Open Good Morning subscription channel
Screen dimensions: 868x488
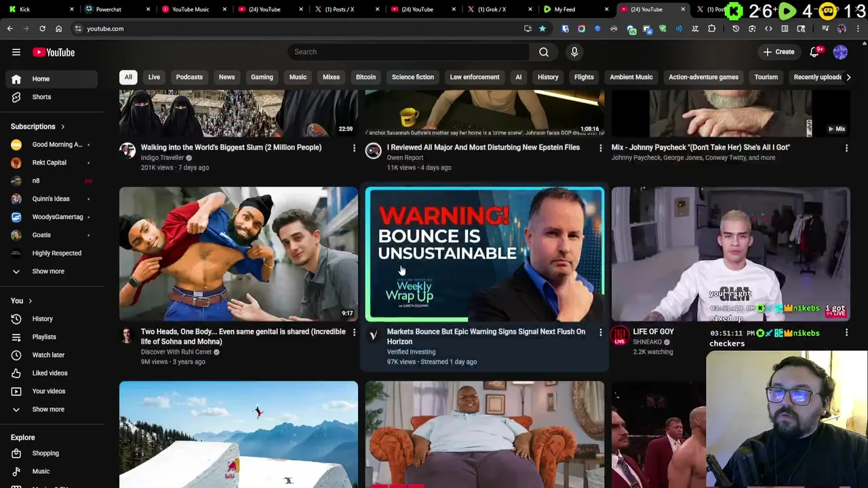[52, 144]
